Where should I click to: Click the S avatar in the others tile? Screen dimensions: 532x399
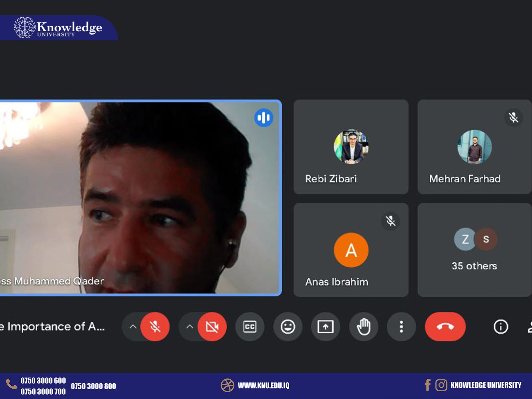click(486, 239)
